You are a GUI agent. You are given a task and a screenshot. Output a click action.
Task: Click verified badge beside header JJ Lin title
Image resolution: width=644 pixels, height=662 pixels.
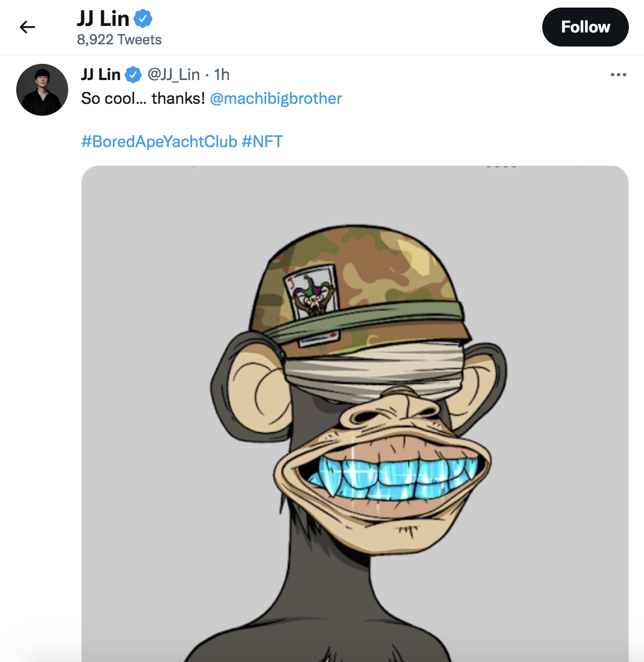click(x=143, y=19)
